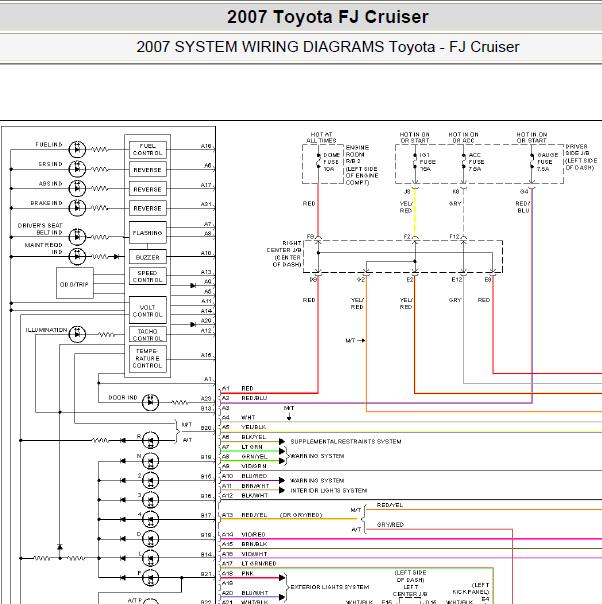Screen dimensions: 602x604
Task: Click the 'HOT AT ALL TIMES' label
Action: pos(321,138)
